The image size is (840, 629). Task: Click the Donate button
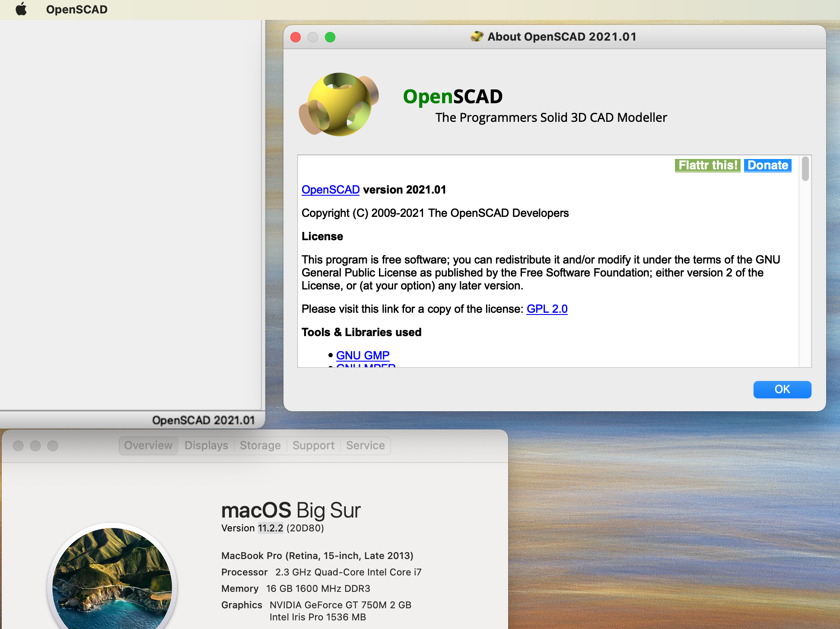(767, 165)
